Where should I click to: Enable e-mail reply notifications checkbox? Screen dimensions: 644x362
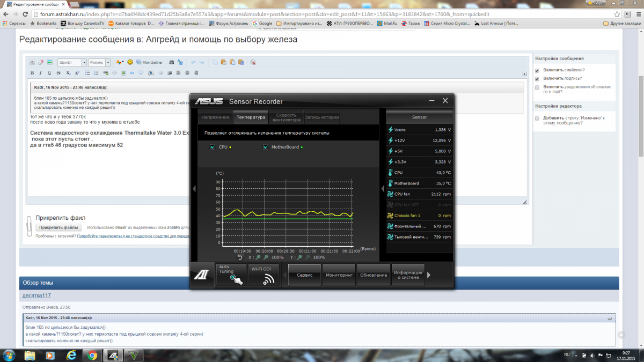[x=537, y=86]
